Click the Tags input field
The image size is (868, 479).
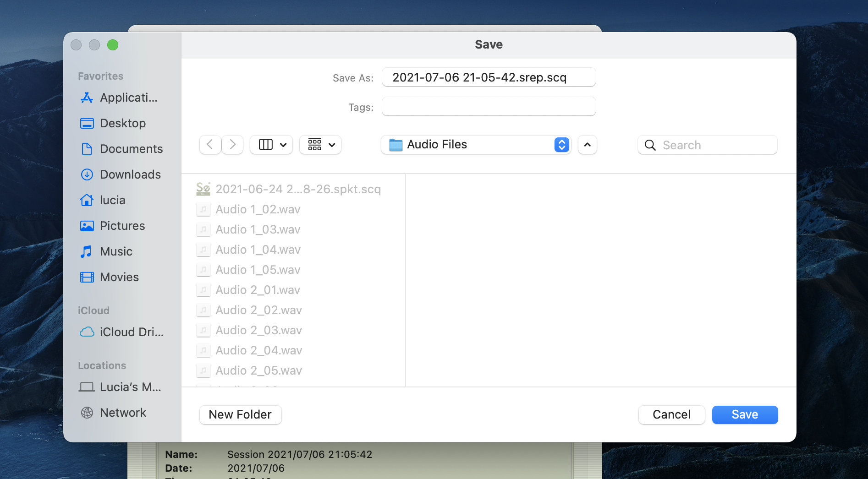click(x=489, y=107)
